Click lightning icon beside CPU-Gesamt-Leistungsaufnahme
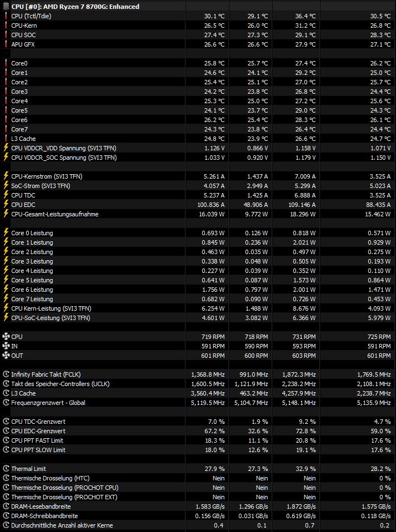This screenshot has height=532, width=396. pyautogui.click(x=6, y=214)
